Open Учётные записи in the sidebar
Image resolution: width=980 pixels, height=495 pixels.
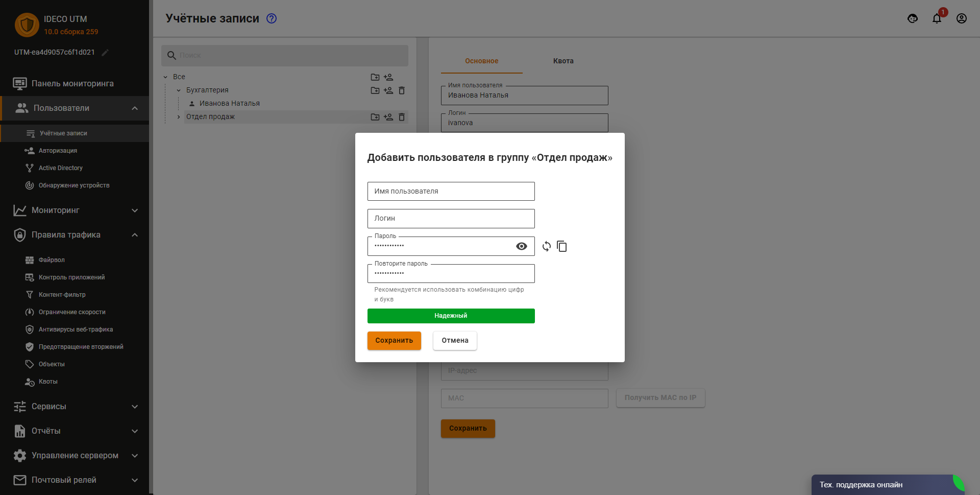(75, 133)
